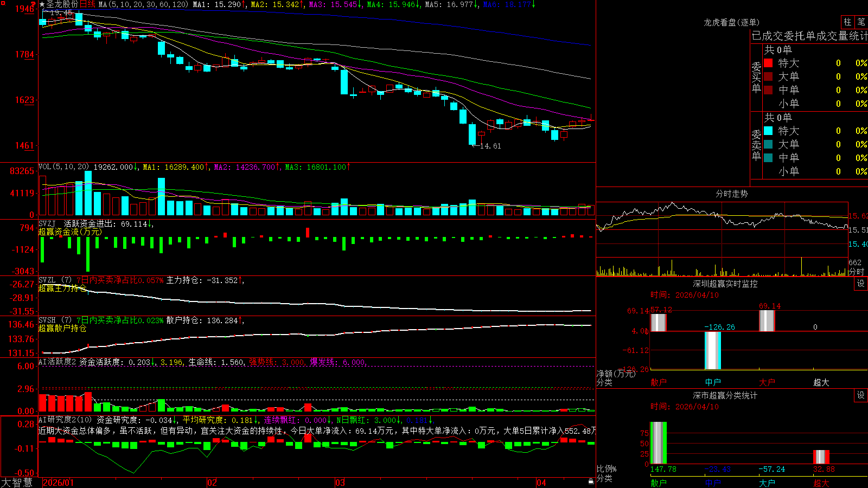Screen dimensions: 868x488
Task: Click the 柱 (bar) view button
Action: point(847,22)
